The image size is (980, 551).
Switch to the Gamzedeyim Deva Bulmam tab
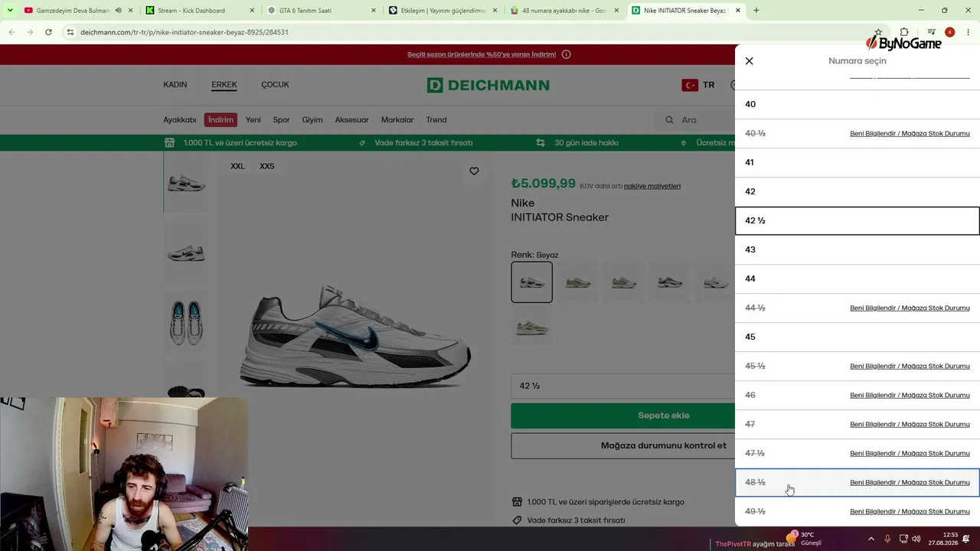click(x=77, y=11)
